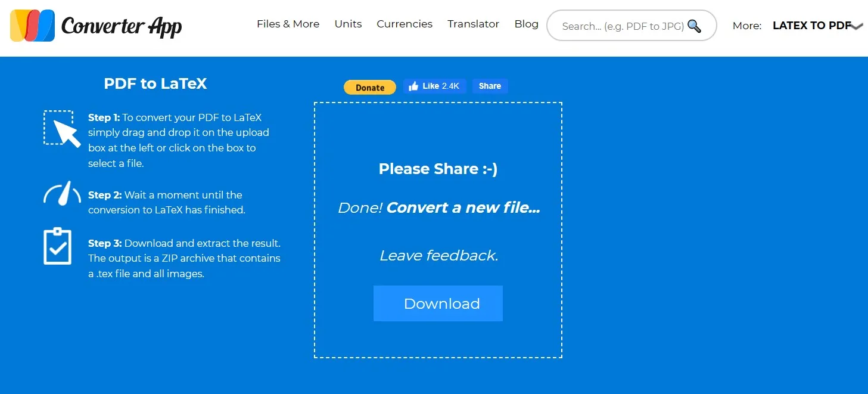Click the Leave feedback link
The height and width of the screenshot is (394, 868).
[x=438, y=255]
